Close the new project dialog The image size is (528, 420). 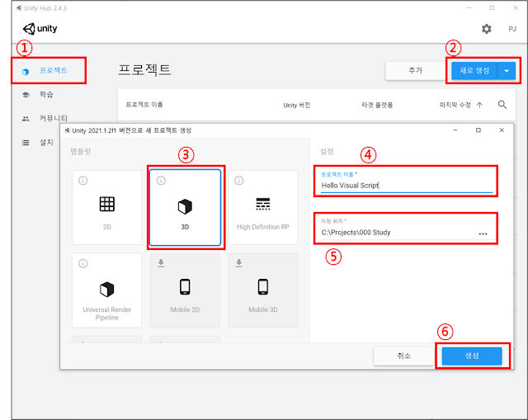[x=502, y=130]
